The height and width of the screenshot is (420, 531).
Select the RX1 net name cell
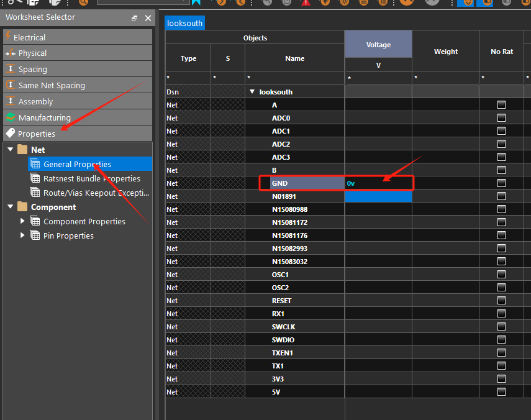[294, 313]
